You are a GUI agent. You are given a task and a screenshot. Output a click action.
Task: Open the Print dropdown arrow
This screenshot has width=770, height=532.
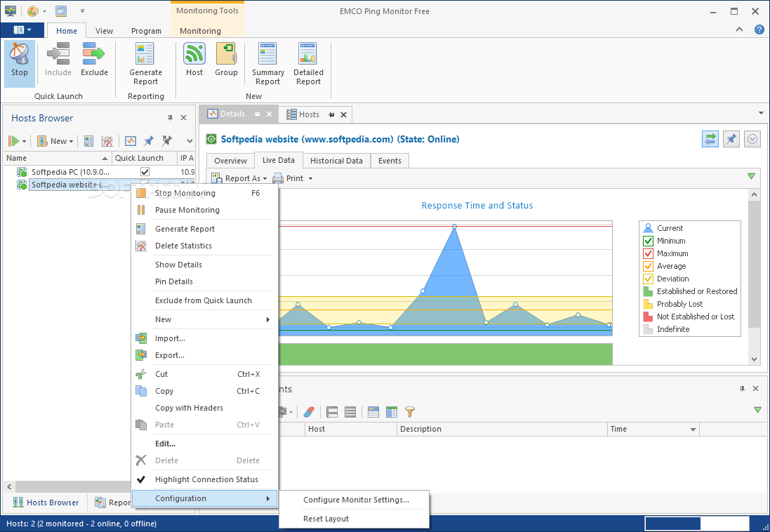coord(310,178)
